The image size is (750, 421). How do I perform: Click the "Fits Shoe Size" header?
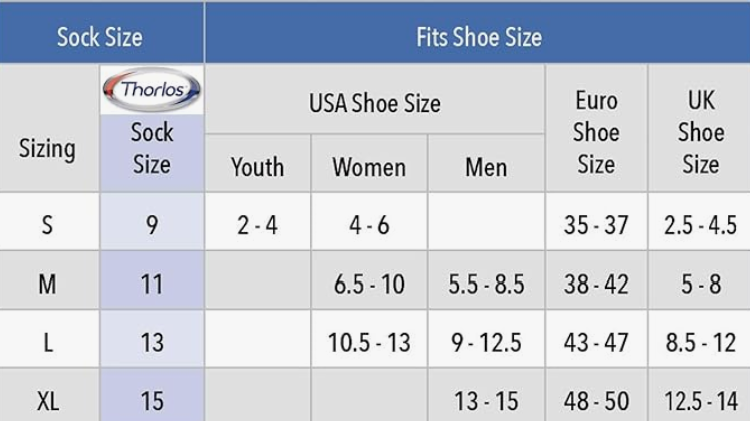tap(478, 37)
